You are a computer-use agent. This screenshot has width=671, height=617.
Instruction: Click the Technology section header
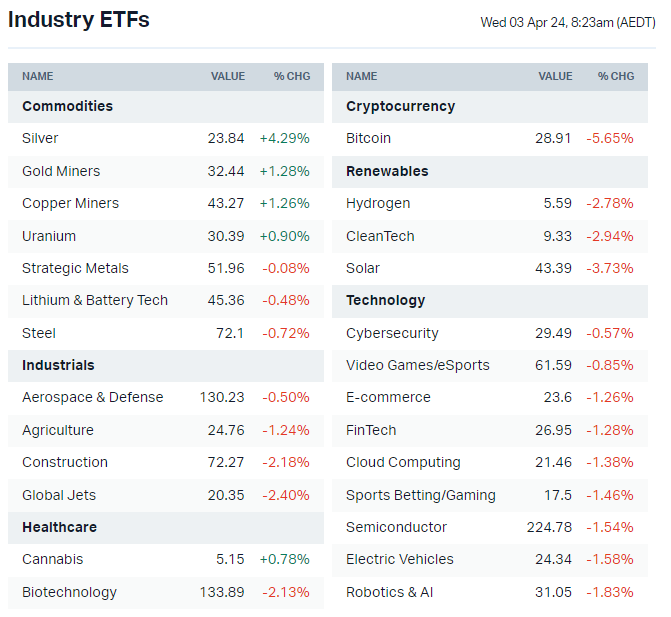point(385,300)
